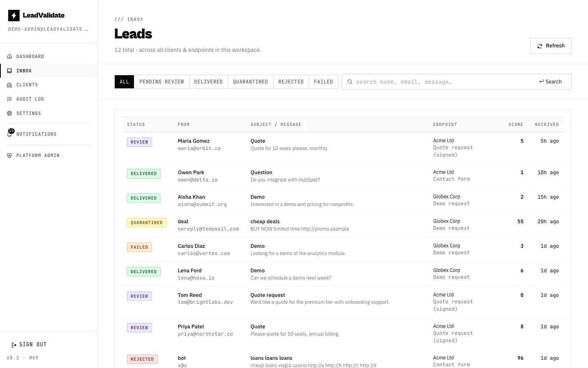Click the REJECTED status badge

pyautogui.click(x=142, y=359)
